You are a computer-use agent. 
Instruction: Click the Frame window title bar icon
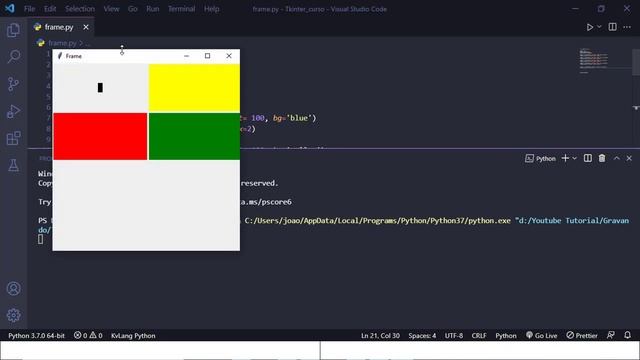pos(60,56)
